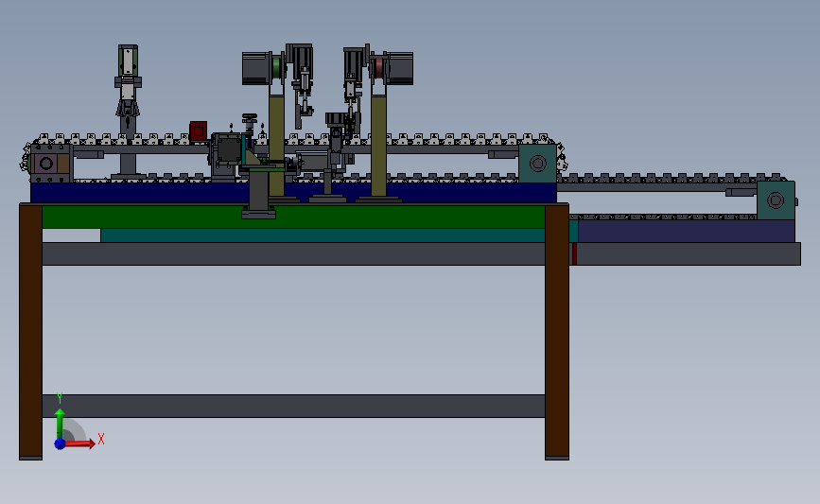Click the blue Z axis ball of triad
This screenshot has width=820, height=504.
click(x=60, y=443)
